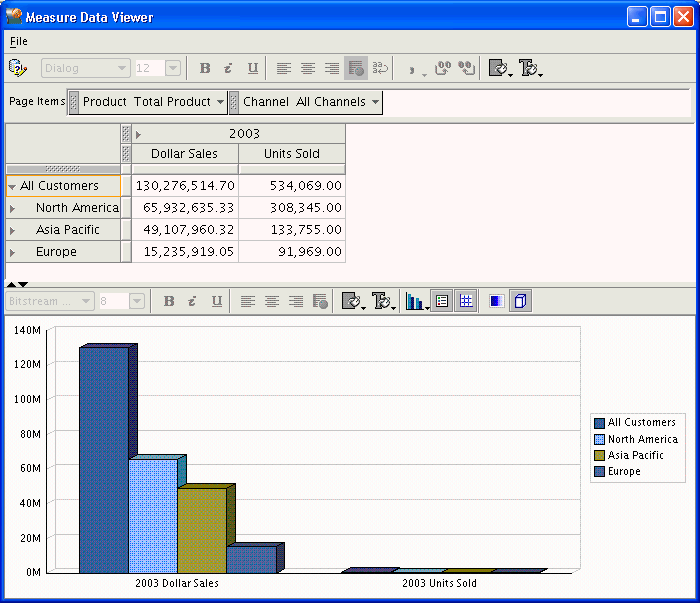Open the Bitstream font dropdown in chart toolbar
The height and width of the screenshot is (603, 700).
tap(50, 301)
